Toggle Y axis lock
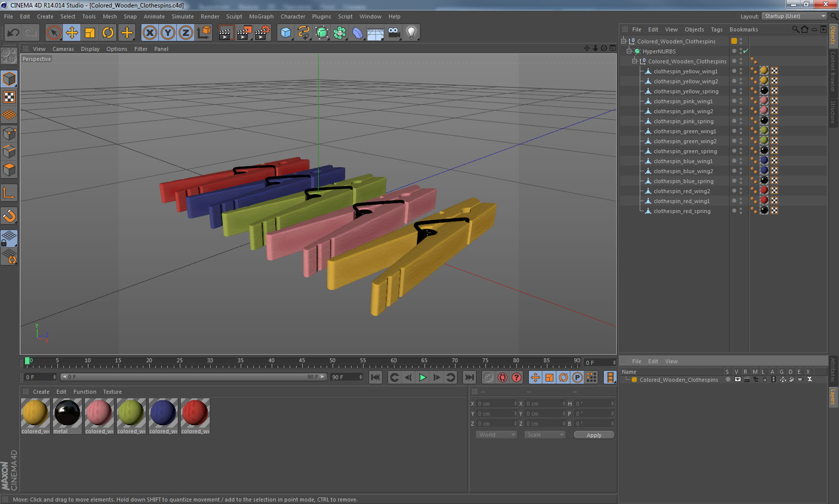The height and width of the screenshot is (504, 839). [x=168, y=33]
